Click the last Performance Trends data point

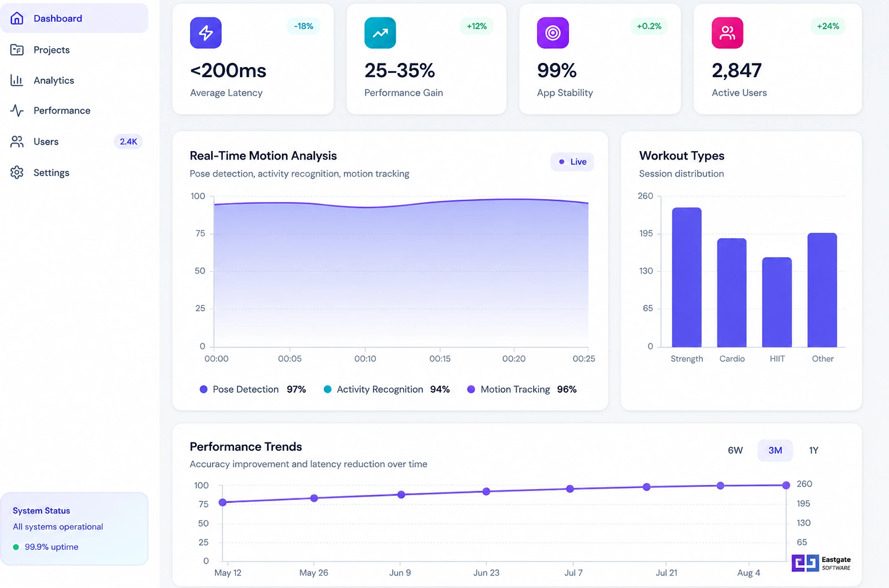click(786, 485)
